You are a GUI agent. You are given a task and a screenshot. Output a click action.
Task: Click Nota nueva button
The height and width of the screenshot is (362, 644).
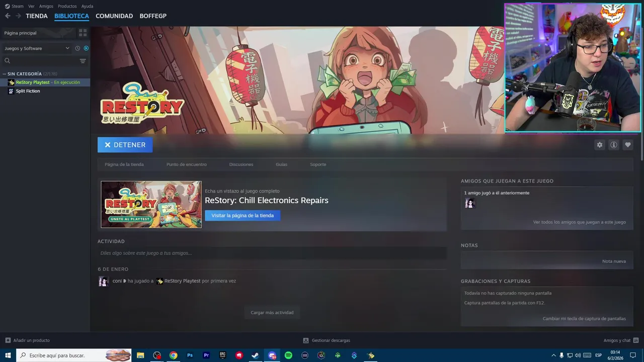[614, 261]
